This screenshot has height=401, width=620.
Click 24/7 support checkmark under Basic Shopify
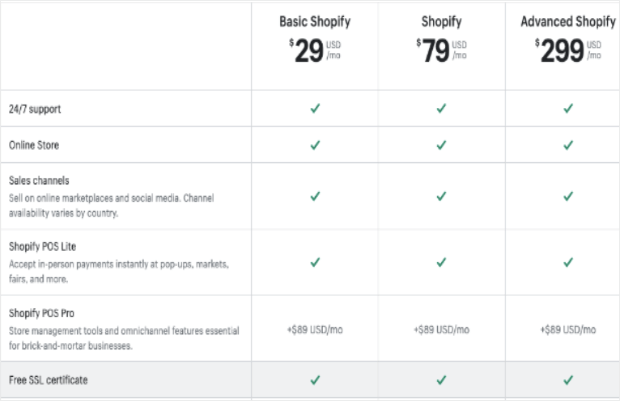pos(315,108)
